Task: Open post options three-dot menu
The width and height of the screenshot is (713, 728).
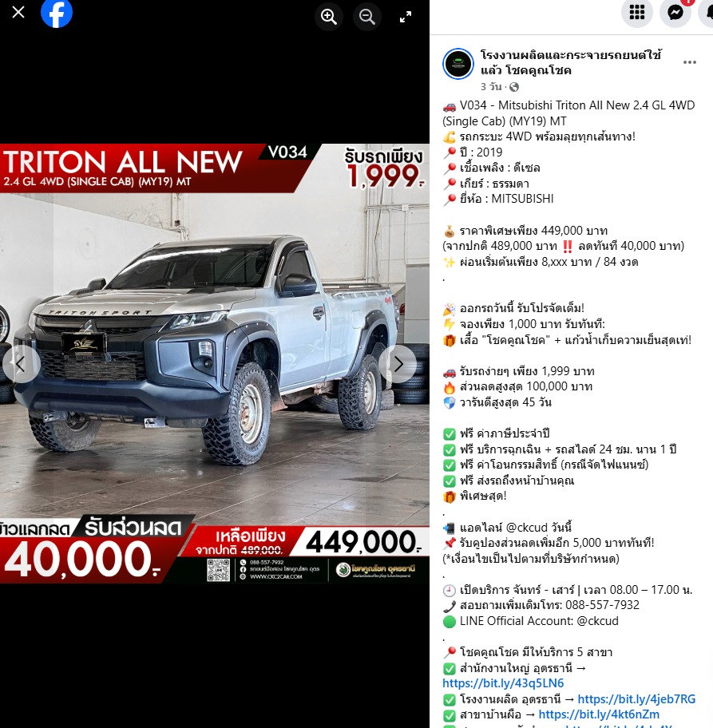Action: [x=690, y=62]
